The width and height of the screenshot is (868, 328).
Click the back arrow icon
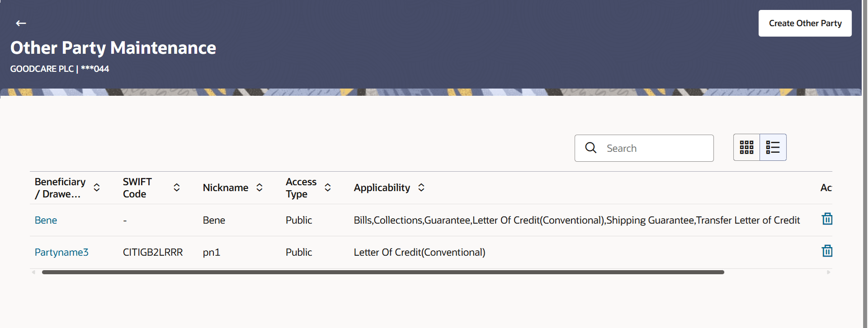21,23
